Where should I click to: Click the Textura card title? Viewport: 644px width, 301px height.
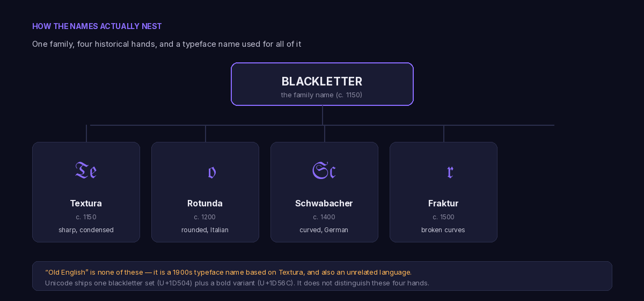click(x=86, y=203)
